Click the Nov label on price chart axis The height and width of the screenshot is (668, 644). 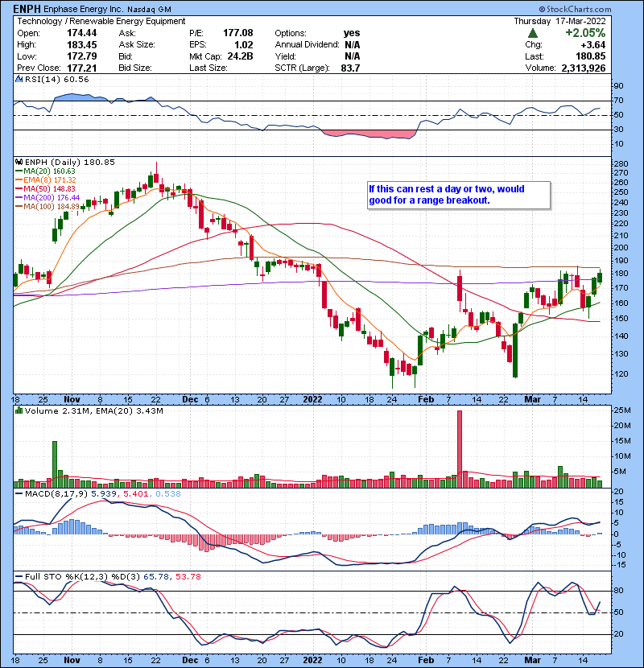pyautogui.click(x=72, y=400)
